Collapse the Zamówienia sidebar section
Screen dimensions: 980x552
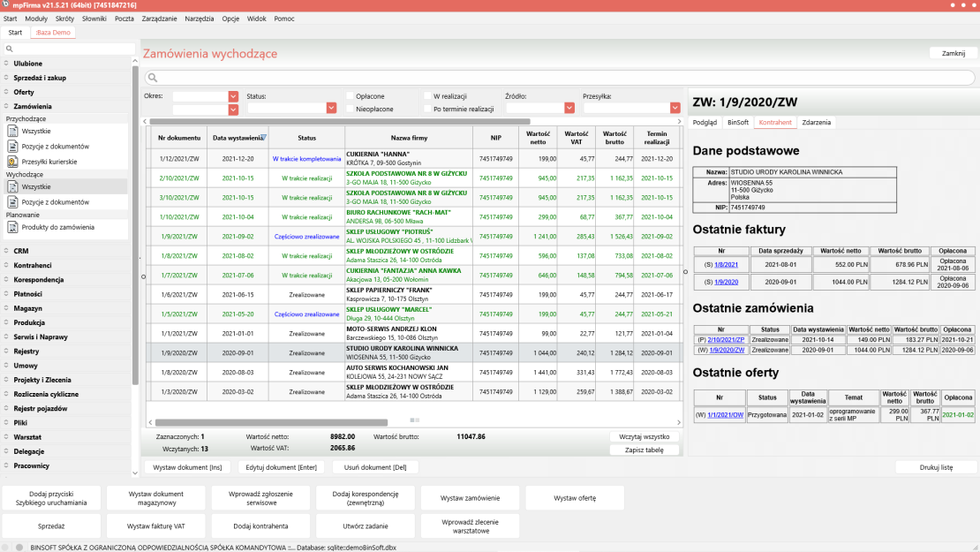click(x=33, y=106)
